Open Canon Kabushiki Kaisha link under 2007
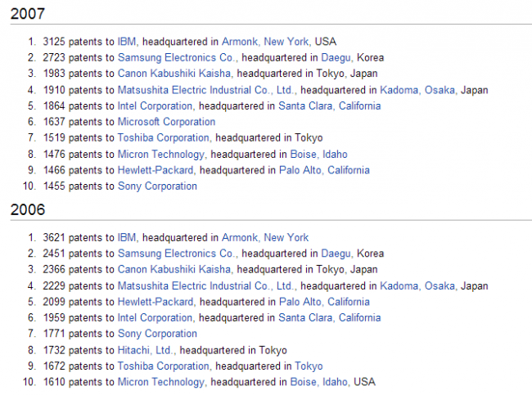The width and height of the screenshot is (532, 395). coord(174,74)
